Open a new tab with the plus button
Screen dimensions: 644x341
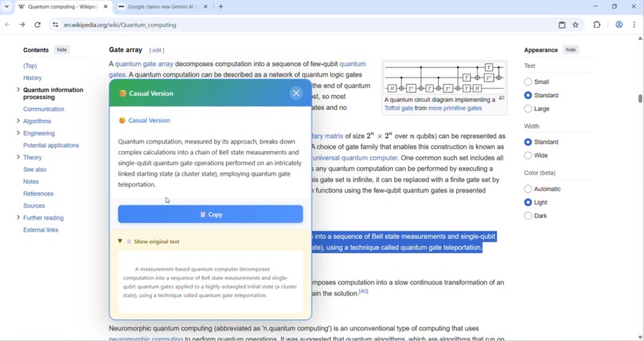tap(221, 6)
